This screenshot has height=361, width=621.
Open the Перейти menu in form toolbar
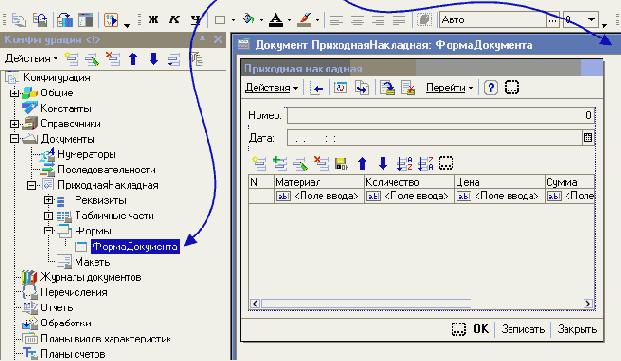click(450, 87)
